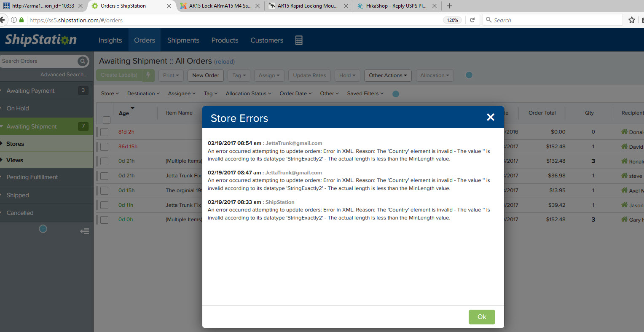The width and height of the screenshot is (644, 332).
Task: Click the blue circle indicator beside Allocation
Action: pyautogui.click(x=469, y=75)
